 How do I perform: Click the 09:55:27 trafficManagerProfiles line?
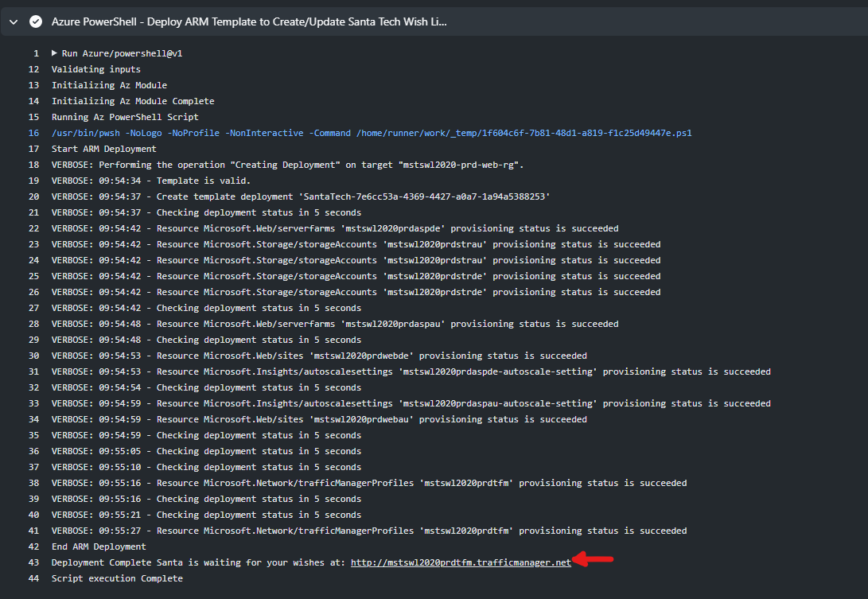click(369, 531)
